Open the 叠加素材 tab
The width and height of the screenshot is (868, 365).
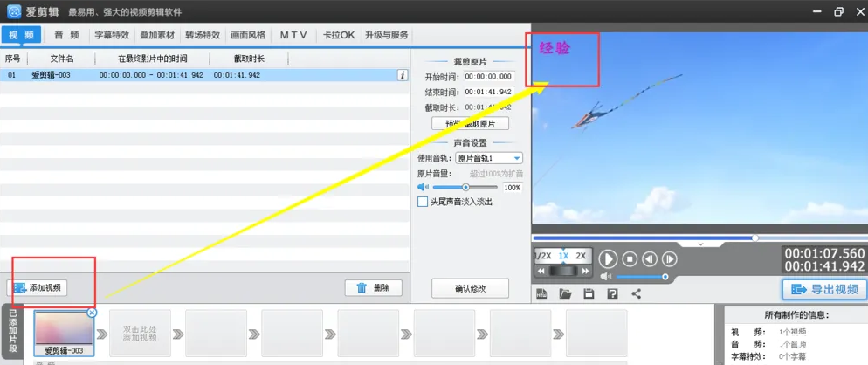157,35
